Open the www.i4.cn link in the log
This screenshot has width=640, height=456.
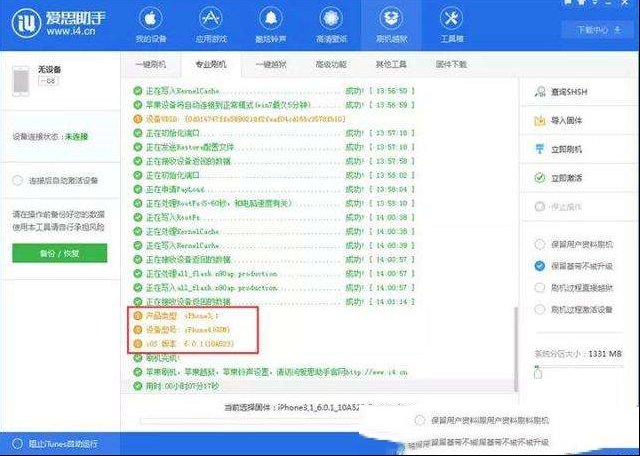point(377,372)
